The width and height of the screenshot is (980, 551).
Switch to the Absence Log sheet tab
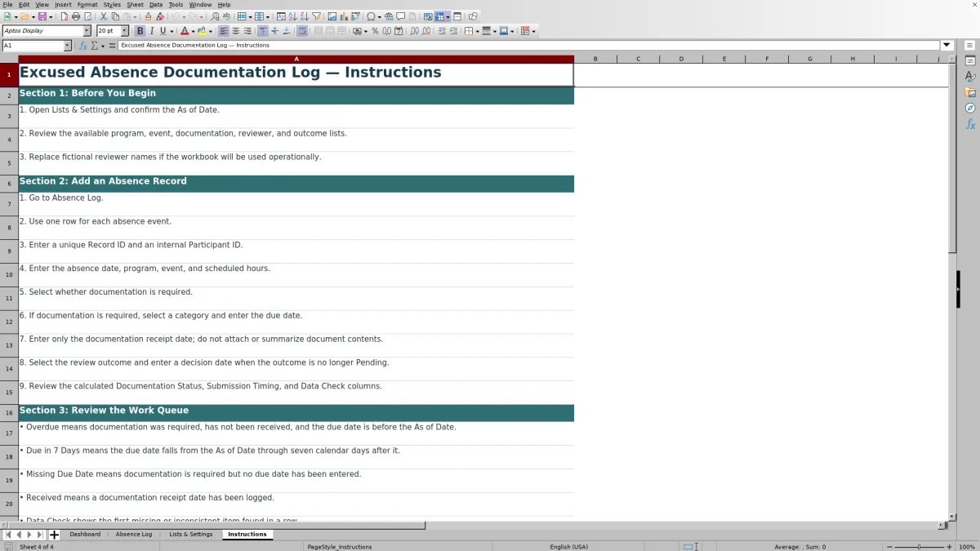pos(134,535)
